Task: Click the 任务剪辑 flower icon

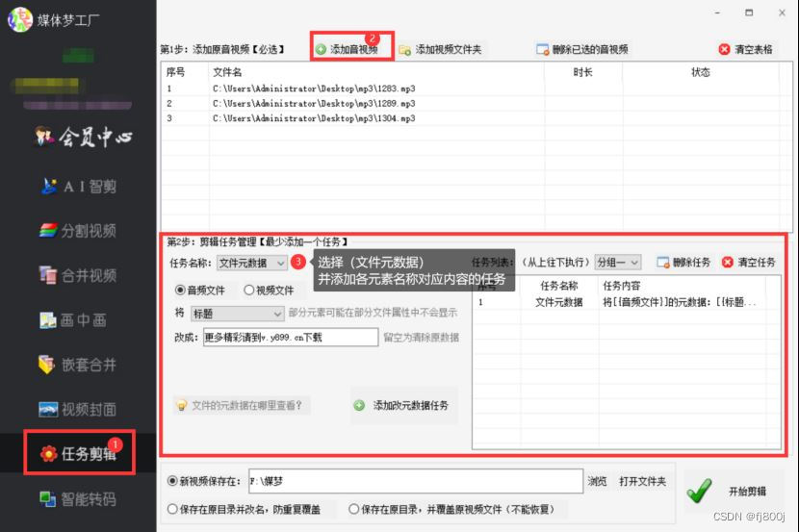Action: (x=49, y=454)
